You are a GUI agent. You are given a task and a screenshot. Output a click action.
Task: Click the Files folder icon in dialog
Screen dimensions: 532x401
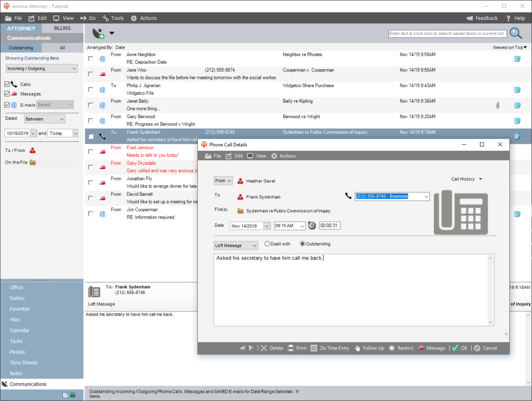240,211
